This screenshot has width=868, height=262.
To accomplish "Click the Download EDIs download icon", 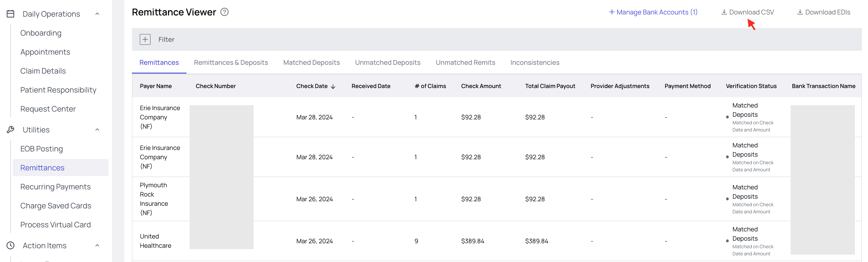I will click(x=800, y=12).
